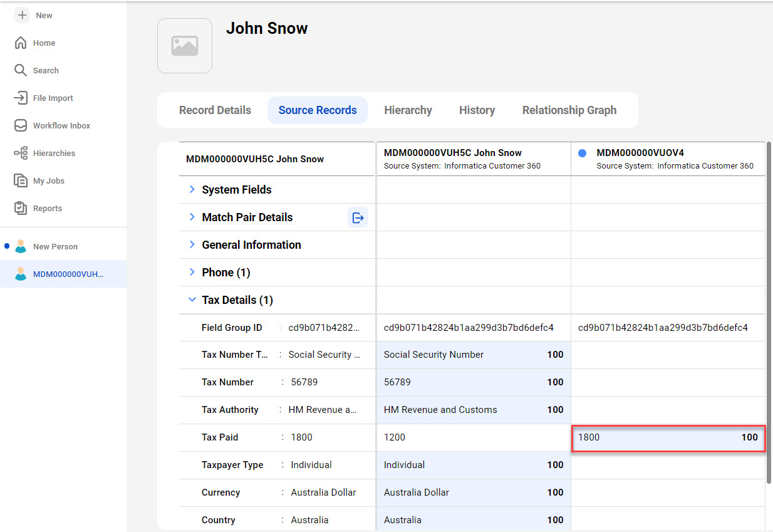Screen dimensions: 773x532
Task: Open the History tab
Action: coord(477,110)
